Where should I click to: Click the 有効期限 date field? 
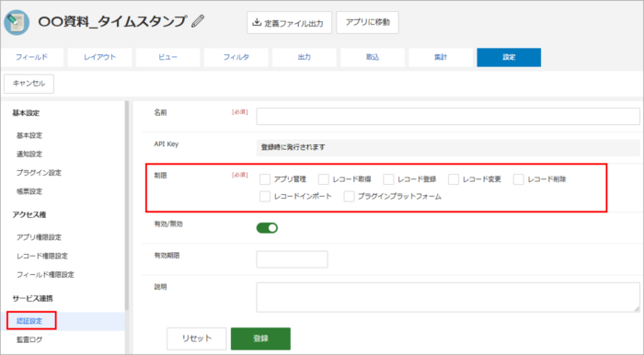point(292,259)
